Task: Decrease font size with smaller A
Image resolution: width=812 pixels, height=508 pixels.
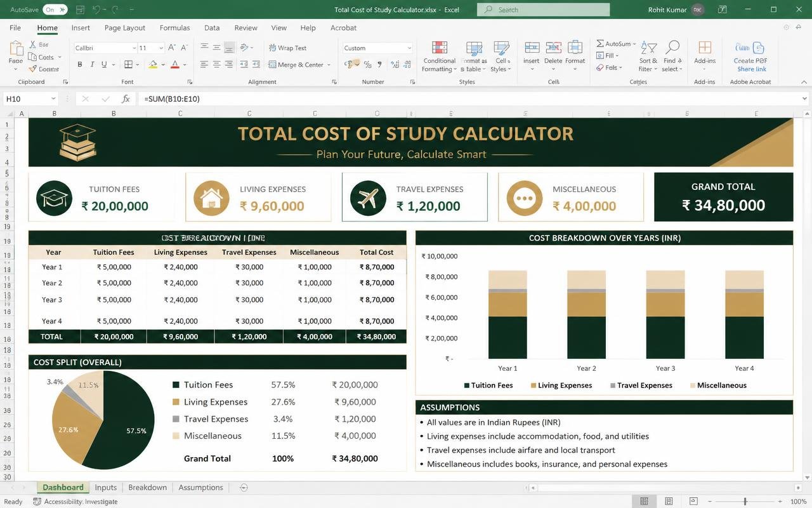Action: tap(184, 48)
